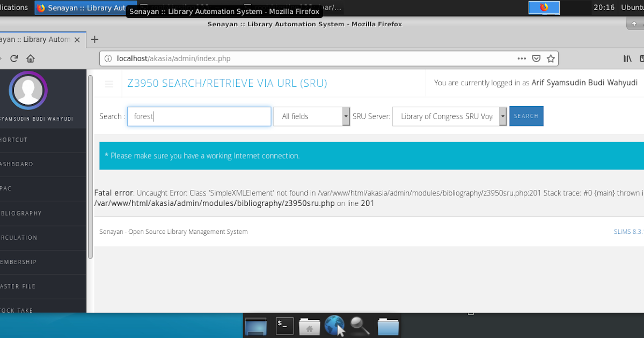Open the All fields dropdown
644x338 pixels.
point(312,116)
